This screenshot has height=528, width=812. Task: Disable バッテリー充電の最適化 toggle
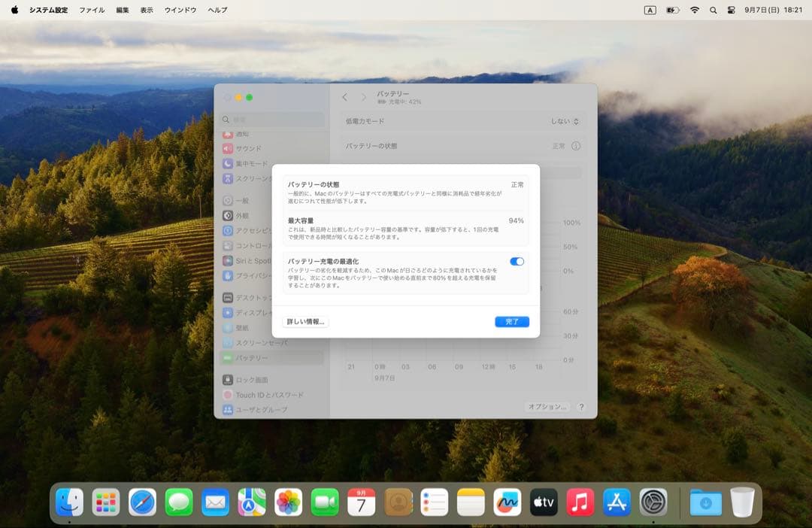tap(516, 261)
